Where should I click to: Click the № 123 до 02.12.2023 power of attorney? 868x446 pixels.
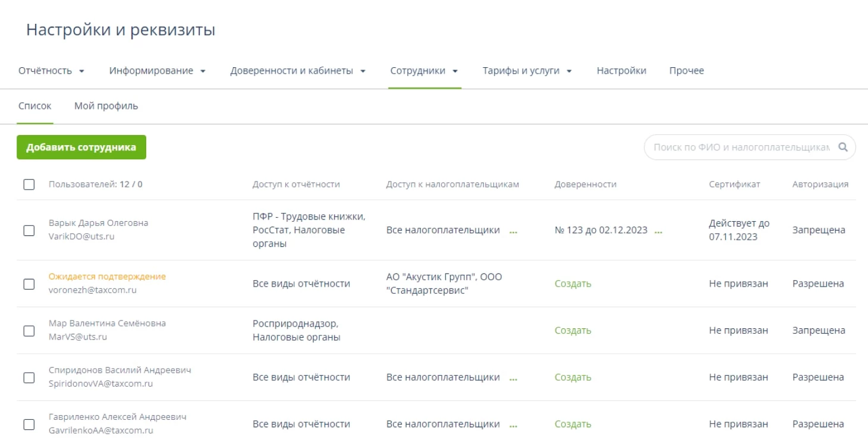tap(600, 230)
